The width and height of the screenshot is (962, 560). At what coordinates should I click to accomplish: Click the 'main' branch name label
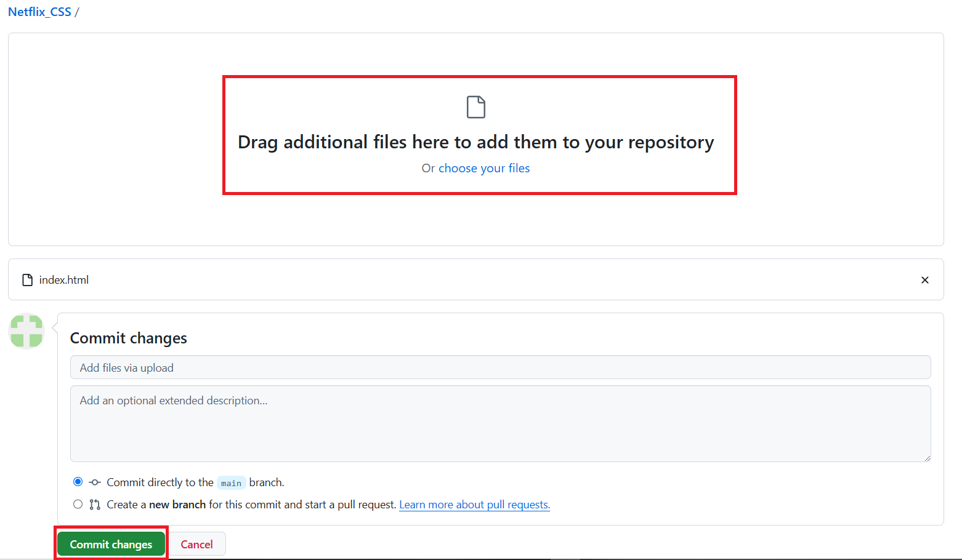pyautogui.click(x=231, y=483)
